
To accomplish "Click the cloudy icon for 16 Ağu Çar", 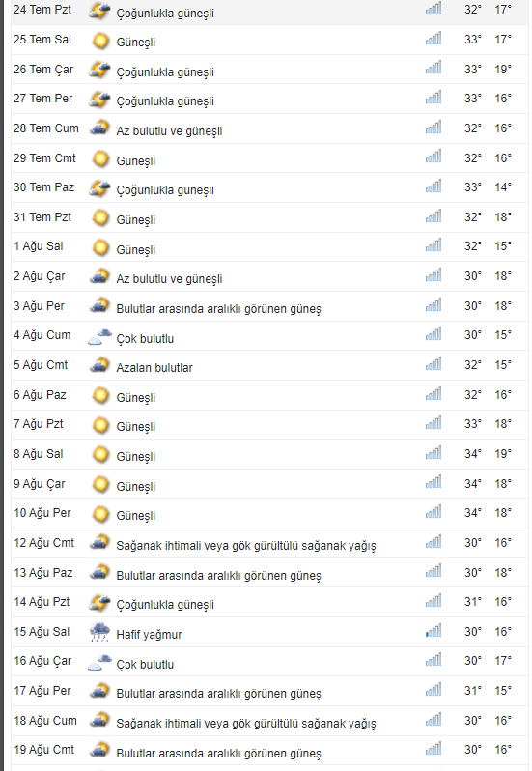I will tap(99, 663).
